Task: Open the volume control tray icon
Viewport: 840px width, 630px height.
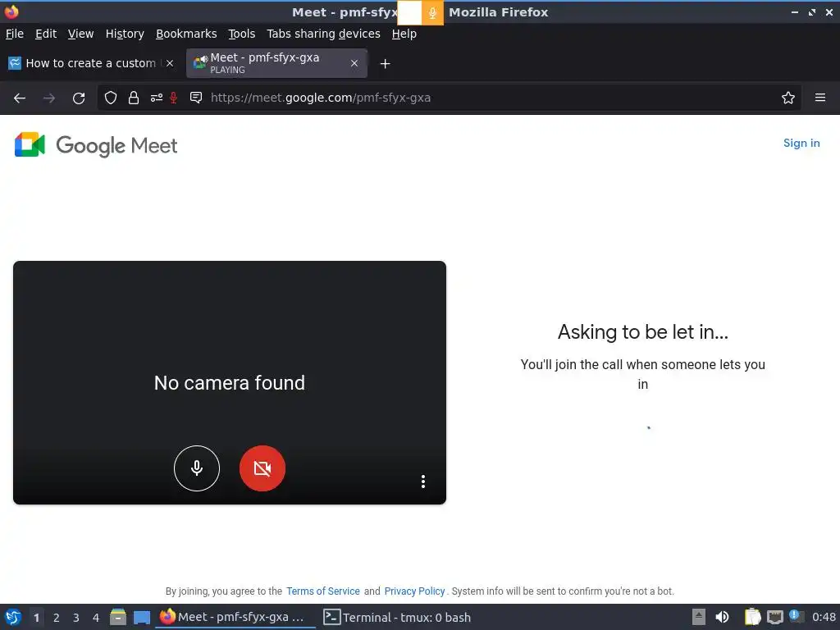Action: [722, 617]
